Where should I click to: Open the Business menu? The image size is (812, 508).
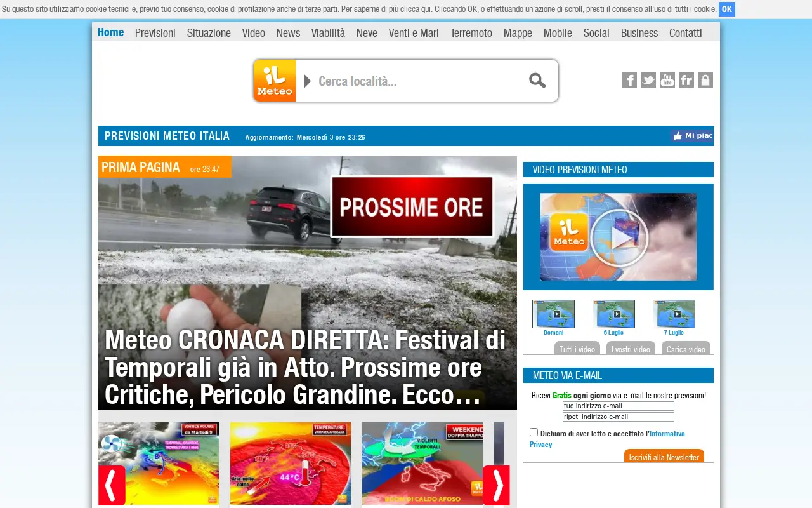tap(639, 33)
